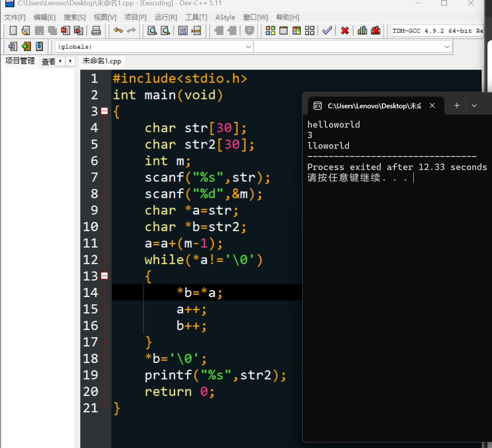Screen dimensions: 492x448
Task: Click the lloworld output line in terminal
Action: coord(329,146)
